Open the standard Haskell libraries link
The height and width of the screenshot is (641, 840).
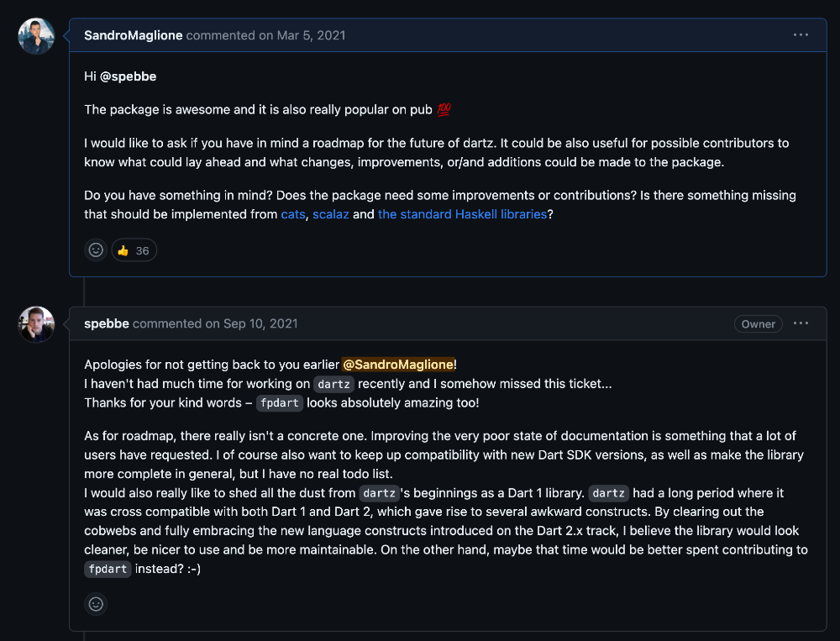[x=462, y=214]
